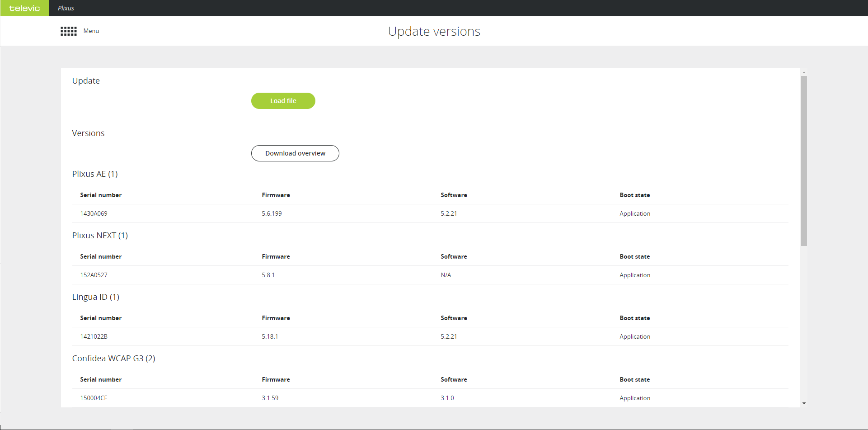Select firmware value 3.1.59
The image size is (868, 430).
point(270,398)
